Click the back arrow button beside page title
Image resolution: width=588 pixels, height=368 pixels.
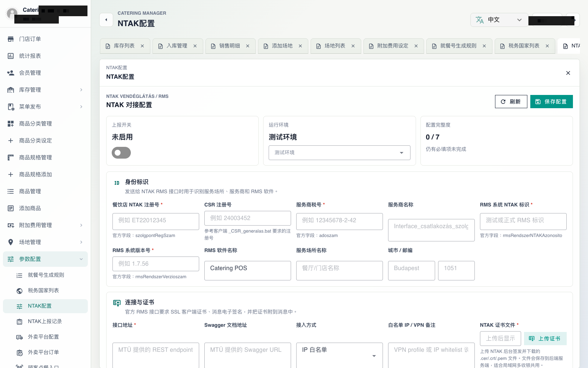point(106,20)
